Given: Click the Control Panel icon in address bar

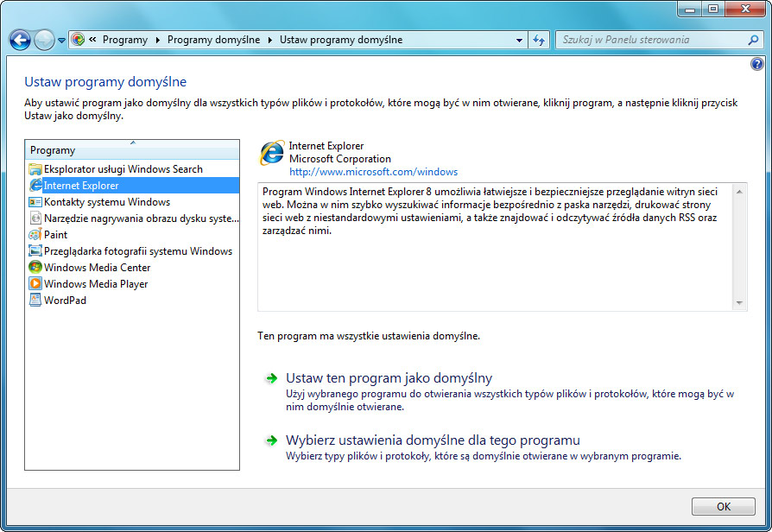Looking at the screenshot, I should click(79, 40).
